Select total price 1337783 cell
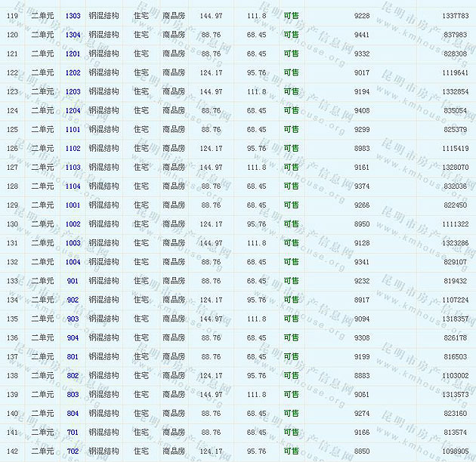The image size is (476, 462). click(456, 16)
